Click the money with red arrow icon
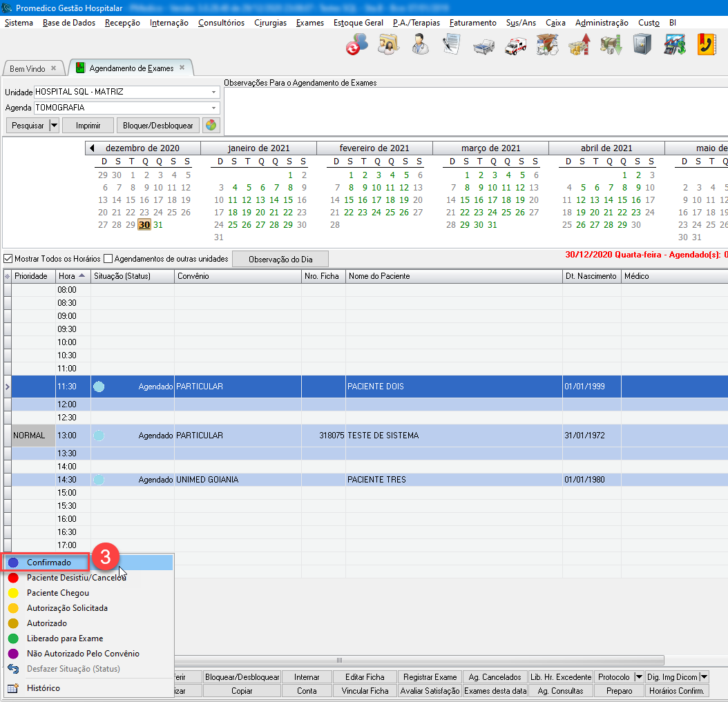The height and width of the screenshot is (702, 728). [x=579, y=46]
